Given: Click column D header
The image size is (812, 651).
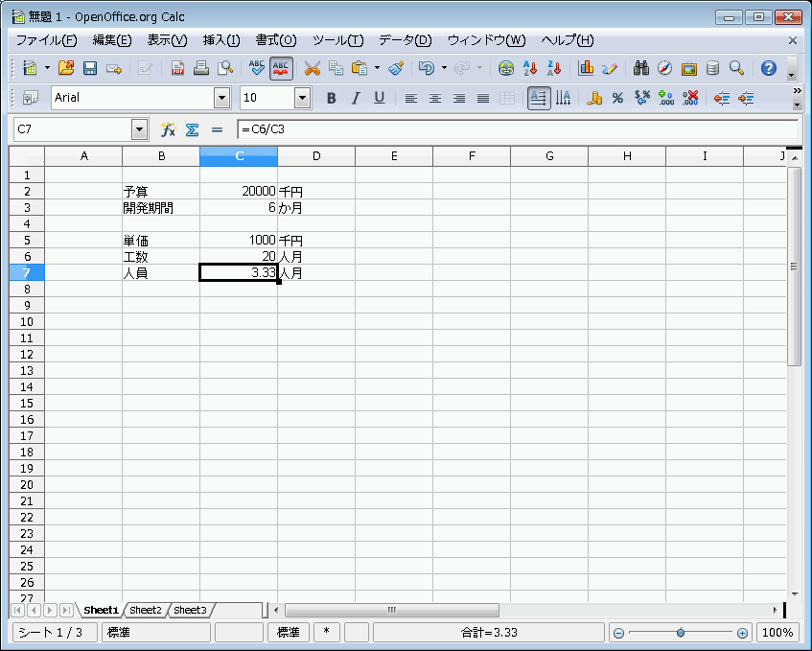Looking at the screenshot, I should [x=316, y=156].
